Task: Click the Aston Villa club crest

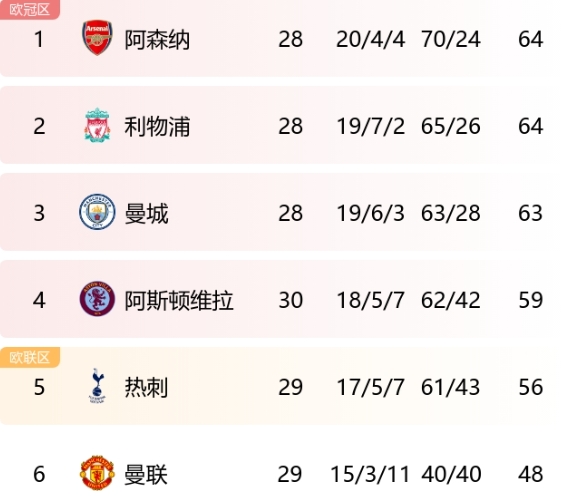Action: click(x=97, y=299)
